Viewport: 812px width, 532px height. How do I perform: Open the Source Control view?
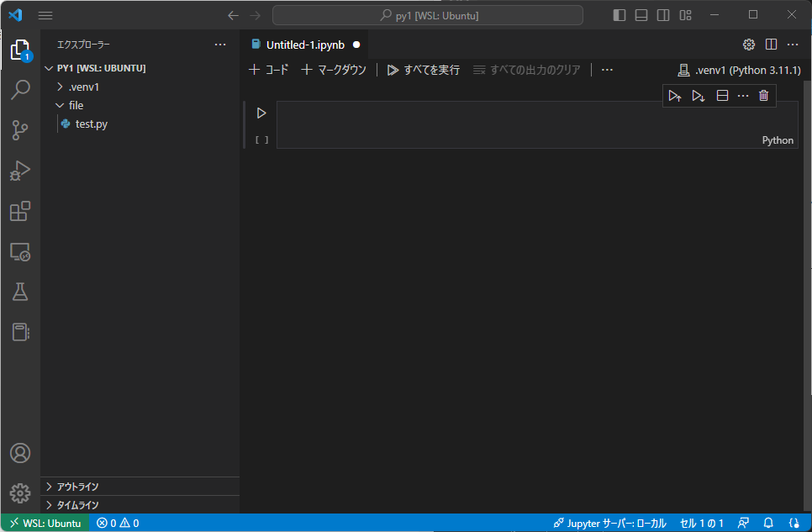click(20, 130)
